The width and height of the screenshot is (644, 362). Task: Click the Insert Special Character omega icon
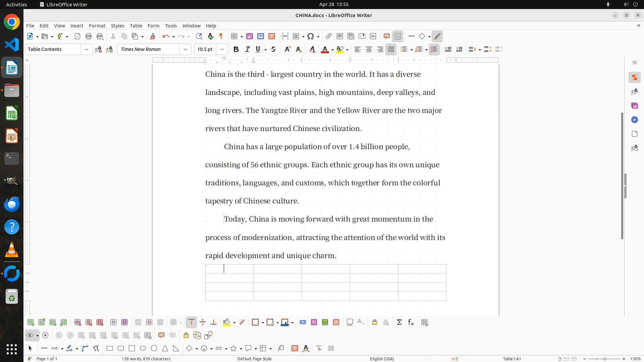(x=311, y=36)
